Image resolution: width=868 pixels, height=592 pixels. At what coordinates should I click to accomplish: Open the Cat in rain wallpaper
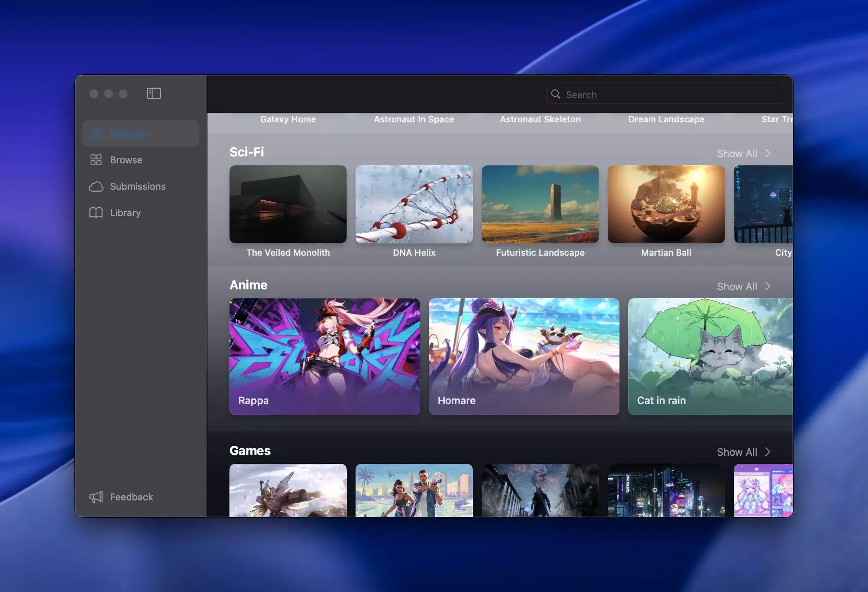tap(710, 356)
